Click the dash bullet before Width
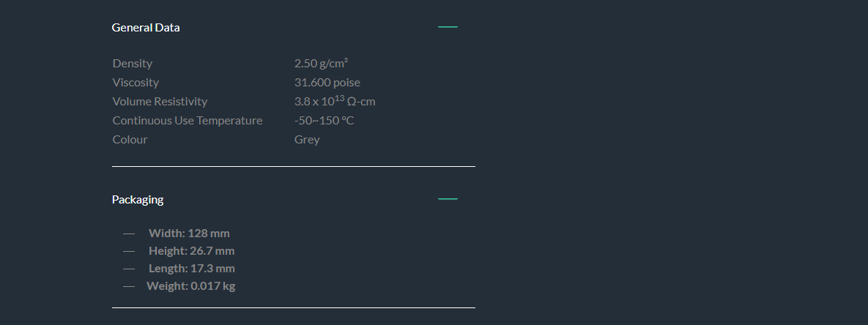 coord(129,234)
